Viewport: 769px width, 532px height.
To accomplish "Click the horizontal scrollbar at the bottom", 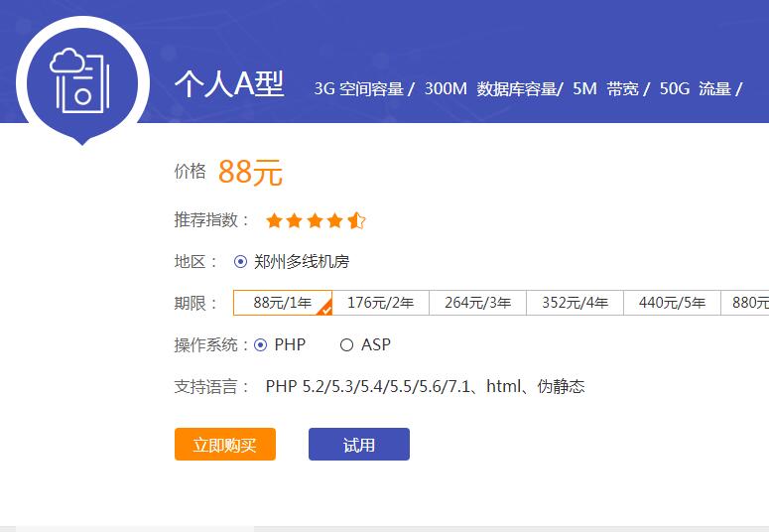I will point(135,528).
